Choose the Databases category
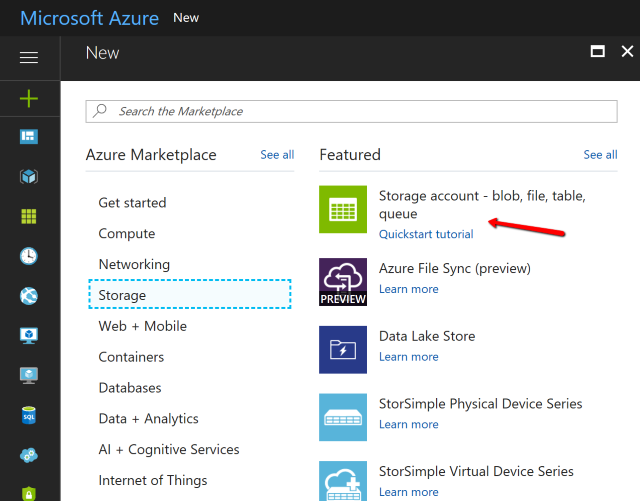The height and width of the screenshot is (501, 640). coord(130,387)
